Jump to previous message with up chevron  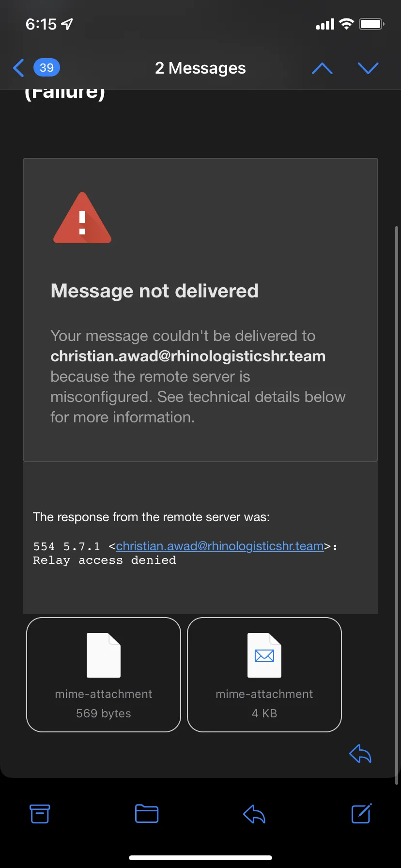(322, 68)
